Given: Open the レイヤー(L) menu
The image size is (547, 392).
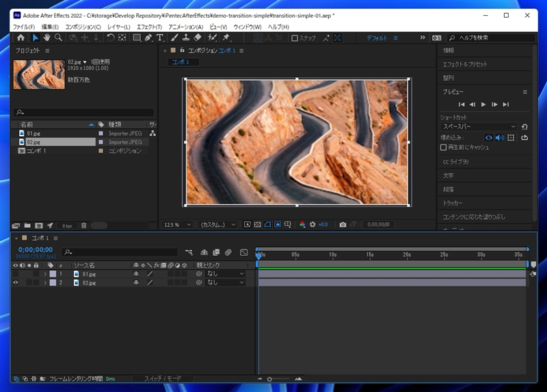Looking at the screenshot, I should tap(118, 27).
